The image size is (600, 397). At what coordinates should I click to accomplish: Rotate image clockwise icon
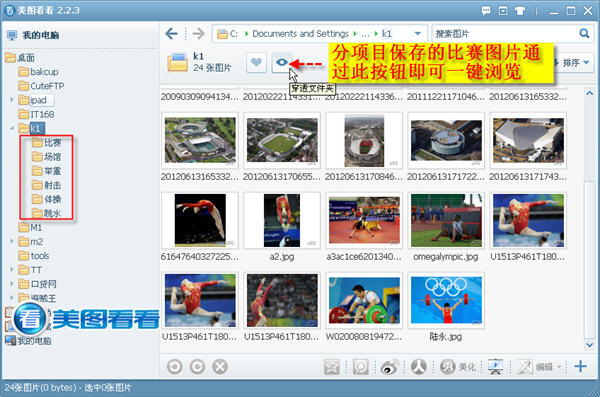tap(197, 367)
